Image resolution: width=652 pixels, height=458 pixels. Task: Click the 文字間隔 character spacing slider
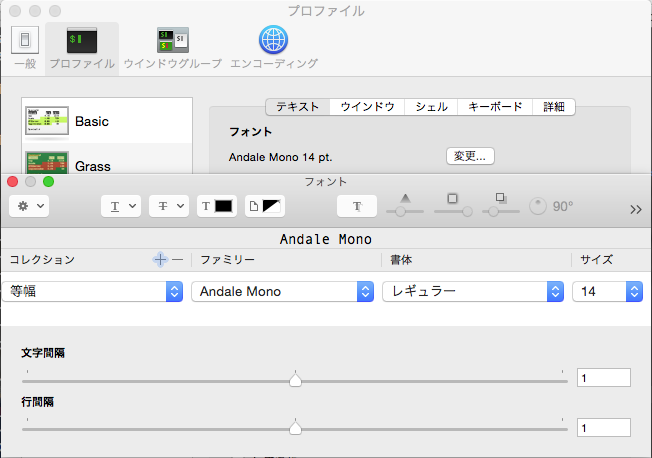tap(295, 380)
